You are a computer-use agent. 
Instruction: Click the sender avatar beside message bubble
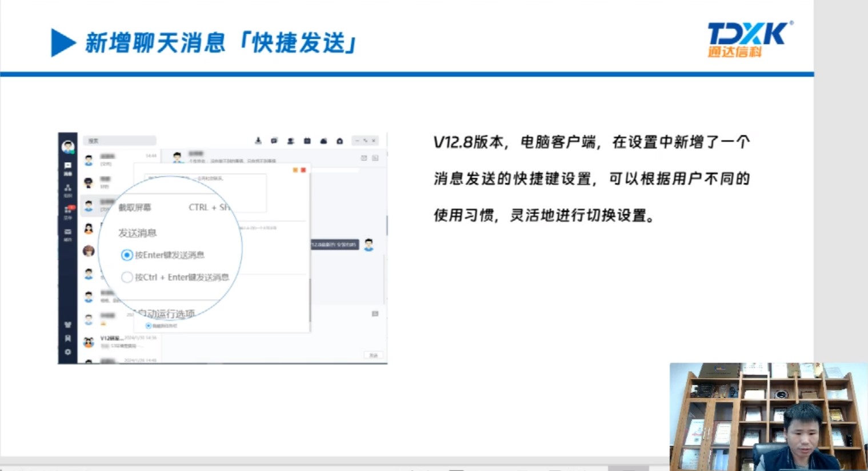(x=369, y=245)
